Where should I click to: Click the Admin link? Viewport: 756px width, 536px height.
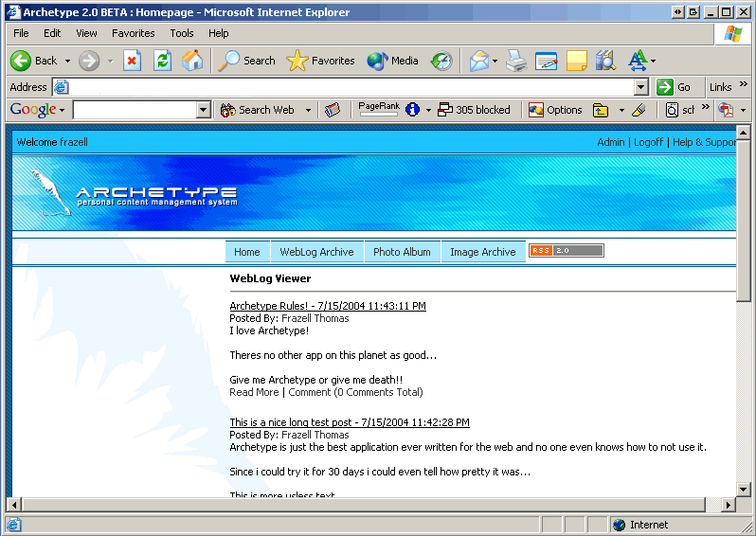point(611,142)
